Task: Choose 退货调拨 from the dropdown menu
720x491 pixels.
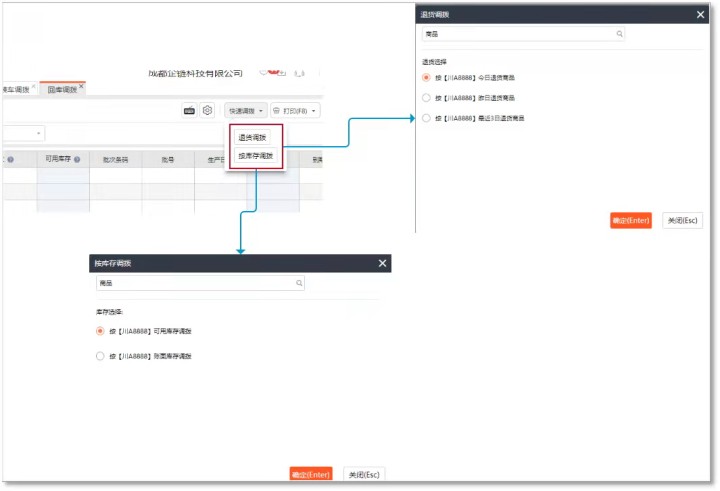Action: point(252,137)
